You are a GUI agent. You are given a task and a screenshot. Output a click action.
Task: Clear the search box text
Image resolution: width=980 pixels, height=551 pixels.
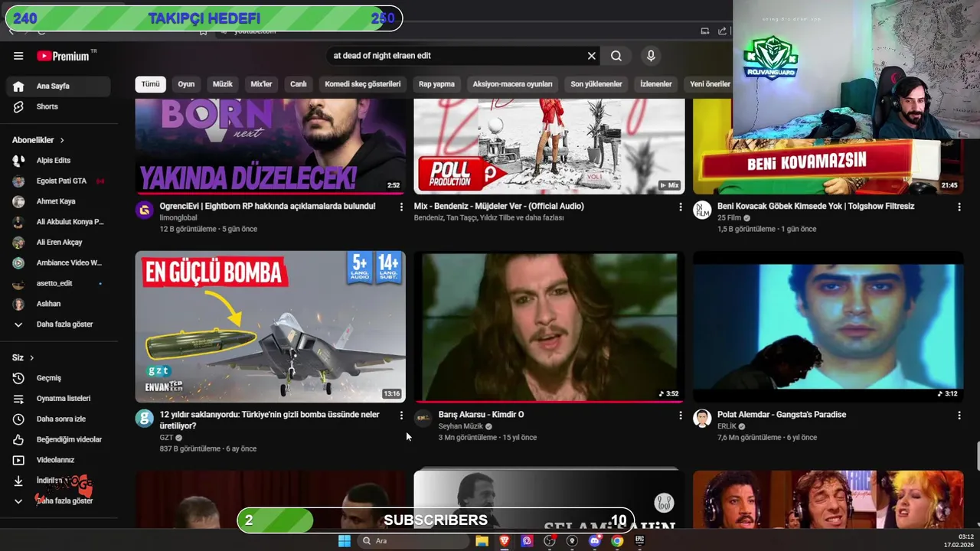pos(591,56)
